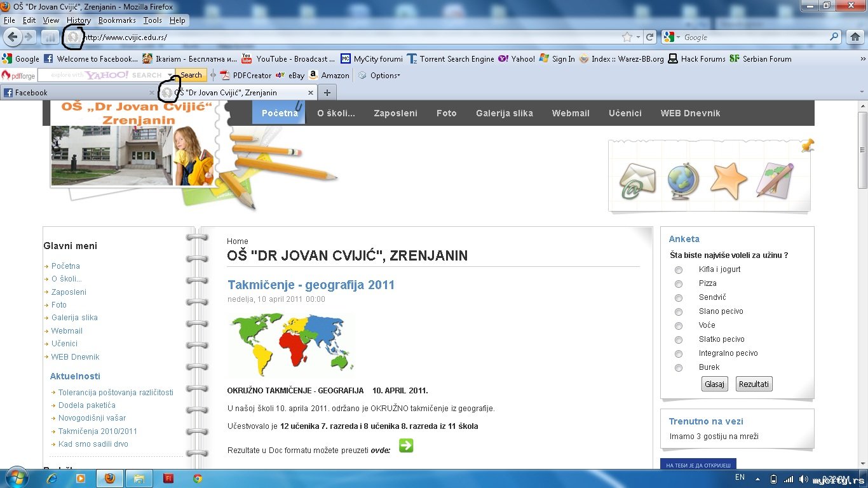Expand the PDFForge toolbar Options dropdown
The height and width of the screenshot is (488, 868).
tap(384, 76)
